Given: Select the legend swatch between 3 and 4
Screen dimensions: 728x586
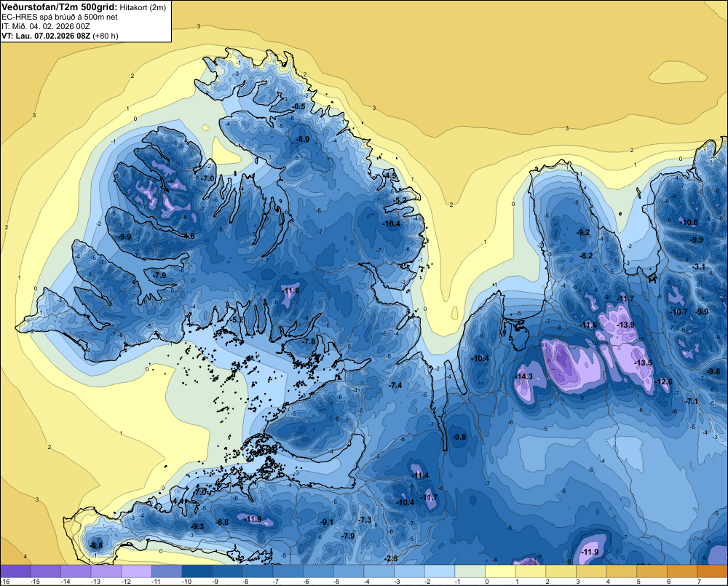Looking at the screenshot, I should tap(591, 571).
